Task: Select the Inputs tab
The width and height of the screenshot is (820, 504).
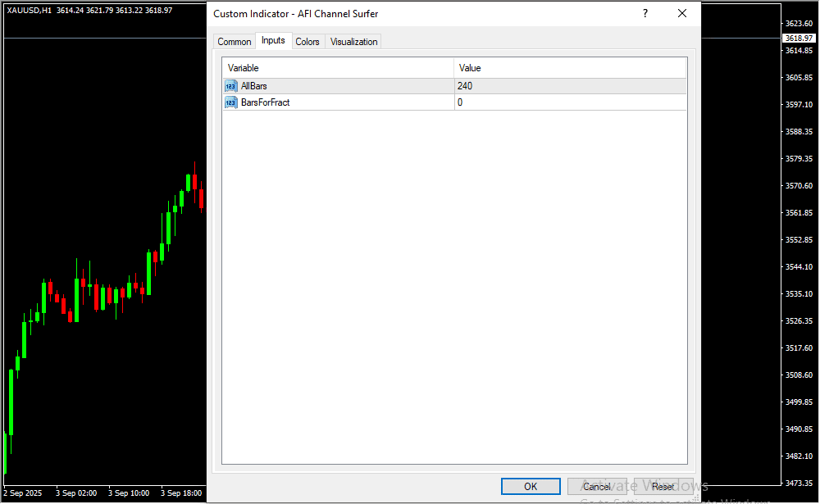Action: point(273,41)
